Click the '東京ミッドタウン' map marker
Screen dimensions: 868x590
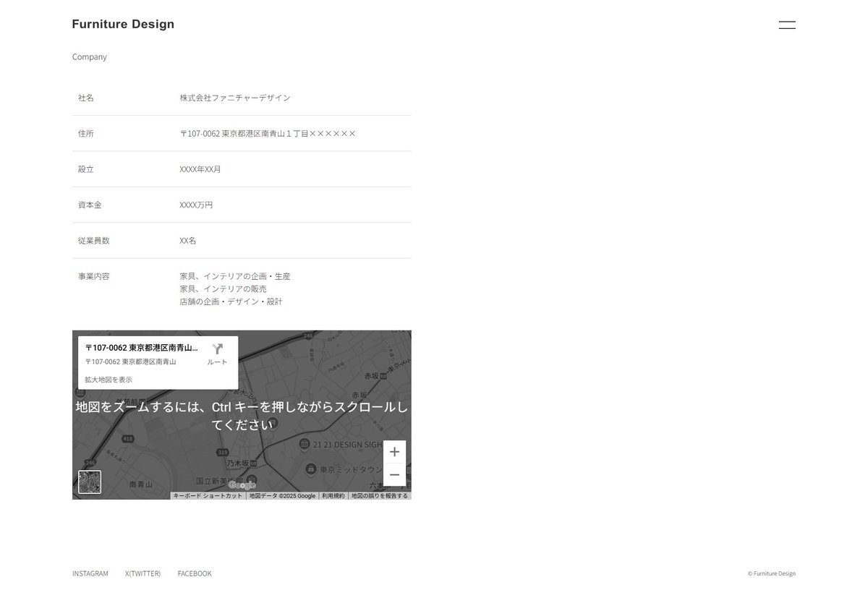(x=311, y=469)
